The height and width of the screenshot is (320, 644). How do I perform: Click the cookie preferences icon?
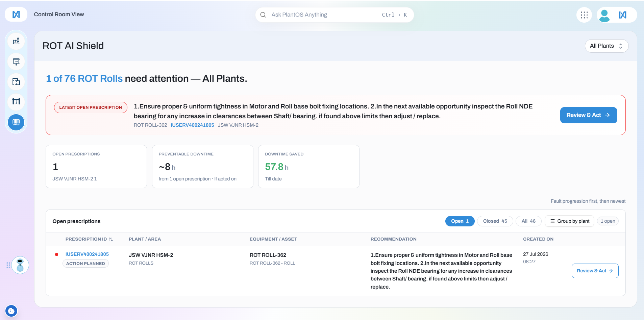click(11, 311)
